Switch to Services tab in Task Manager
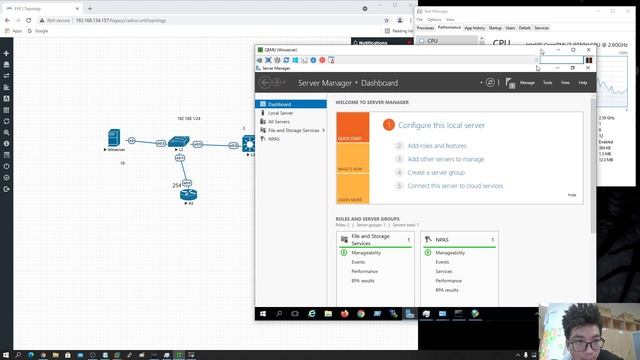Image resolution: width=640 pixels, height=360 pixels. 541,28
